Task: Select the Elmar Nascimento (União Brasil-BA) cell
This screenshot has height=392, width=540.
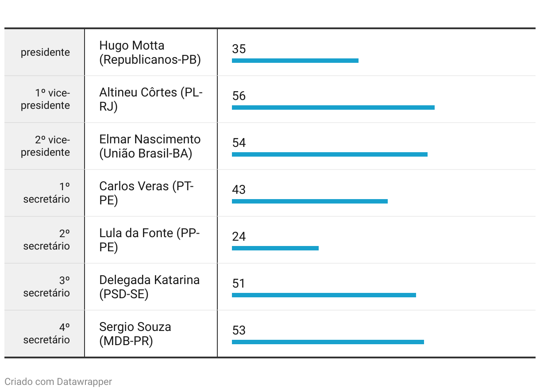Action: click(x=150, y=146)
